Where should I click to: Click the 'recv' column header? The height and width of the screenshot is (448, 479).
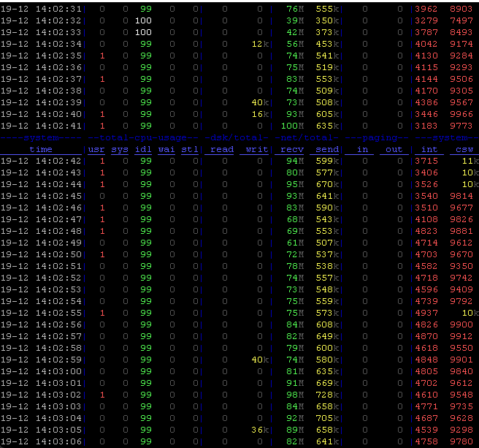292,149
